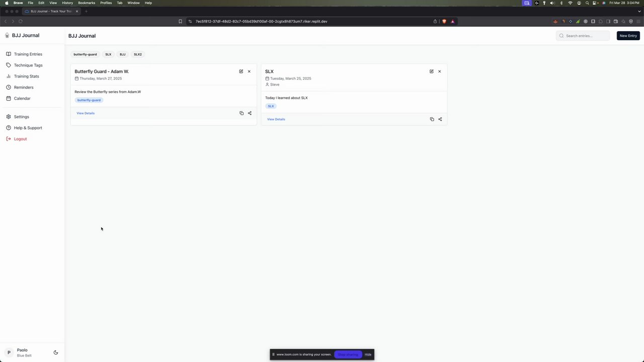View details of the Butterfly Guard entry
Screen dimensions: 644x362
click(x=86, y=113)
